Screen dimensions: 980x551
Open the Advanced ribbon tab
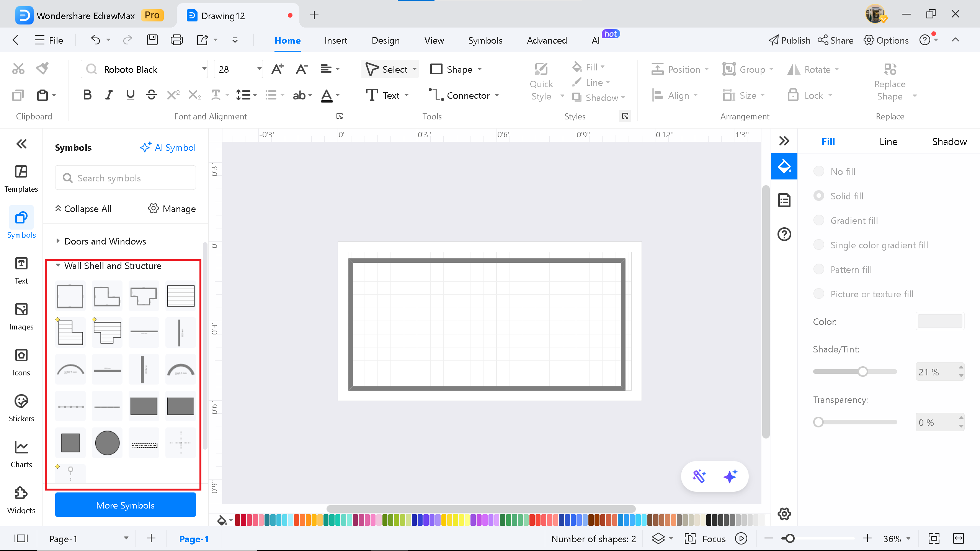pos(547,40)
